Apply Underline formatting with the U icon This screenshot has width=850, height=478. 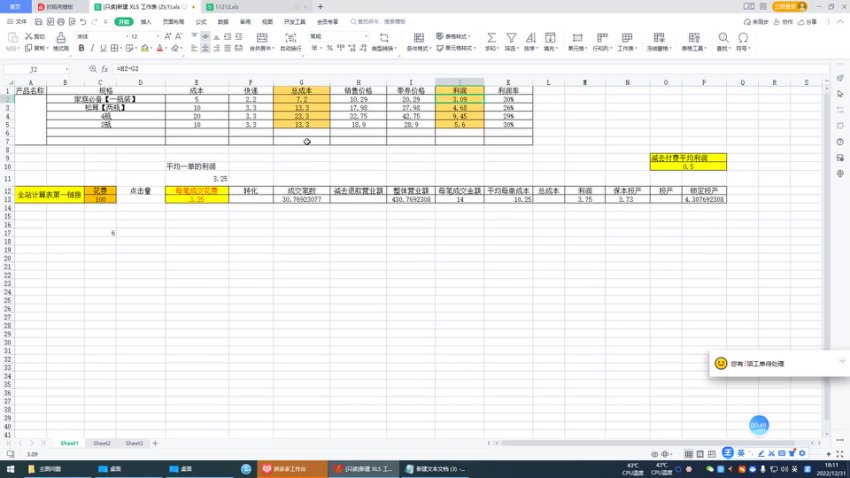[x=103, y=48]
